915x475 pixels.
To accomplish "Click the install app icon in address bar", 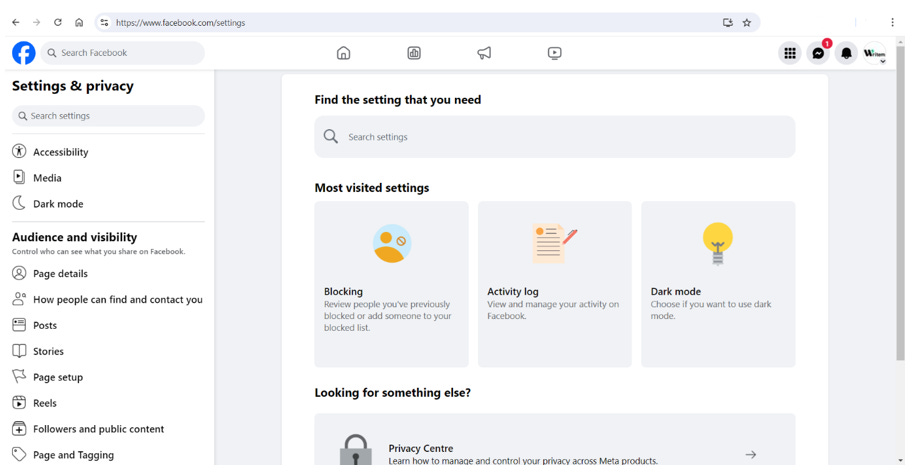I will pos(728,23).
